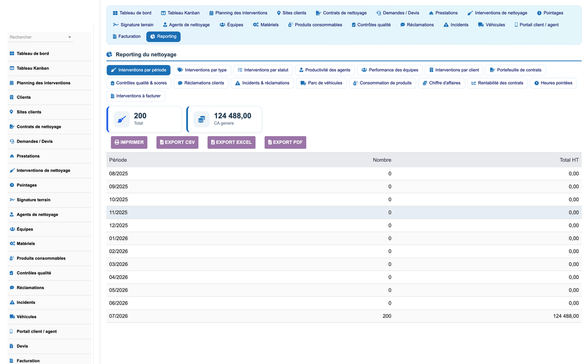588x364 pixels.
Task: Open Prestations in top navigation
Action: pyautogui.click(x=443, y=13)
